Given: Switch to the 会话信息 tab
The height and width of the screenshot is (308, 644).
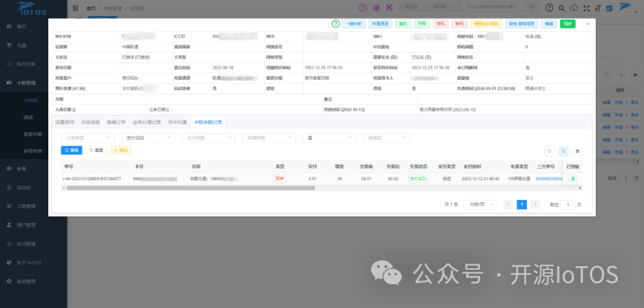Looking at the screenshot, I should click(91, 122).
